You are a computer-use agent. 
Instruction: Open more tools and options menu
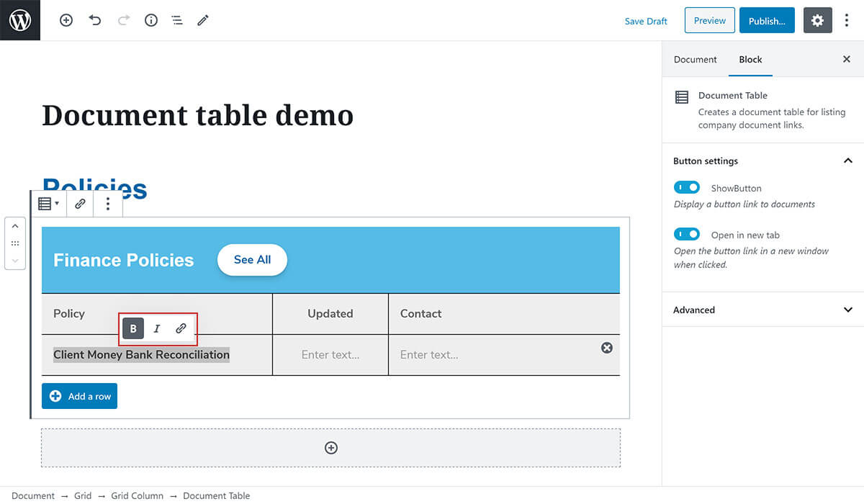point(847,21)
